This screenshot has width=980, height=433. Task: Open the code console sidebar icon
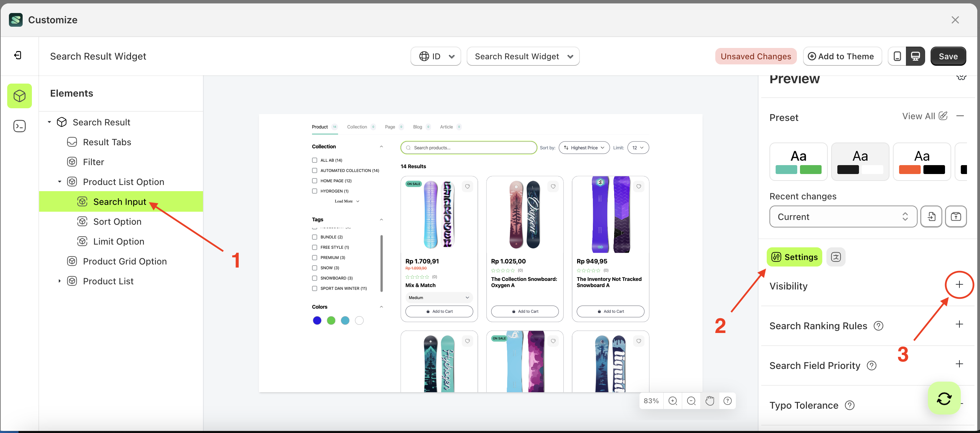(x=20, y=126)
